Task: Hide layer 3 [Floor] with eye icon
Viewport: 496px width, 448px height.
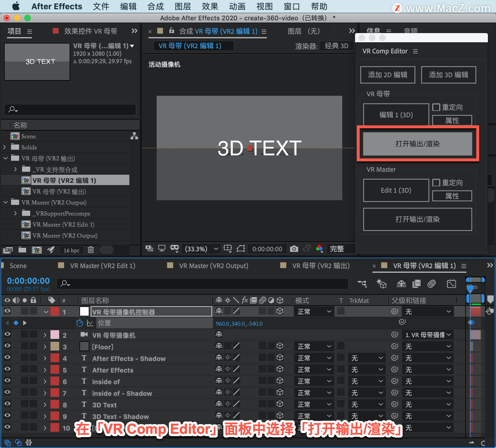Action: [x=7, y=346]
